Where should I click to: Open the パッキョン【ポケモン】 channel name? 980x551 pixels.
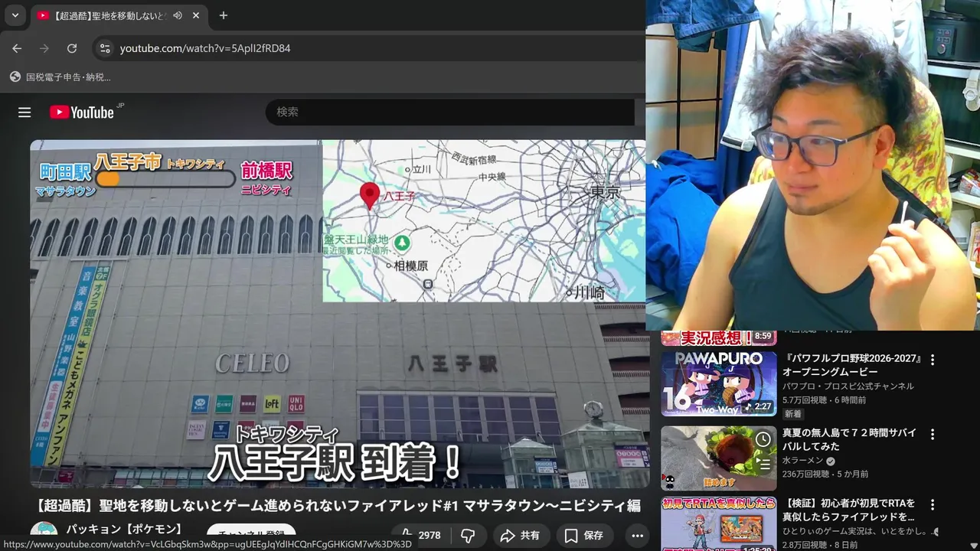(x=124, y=529)
